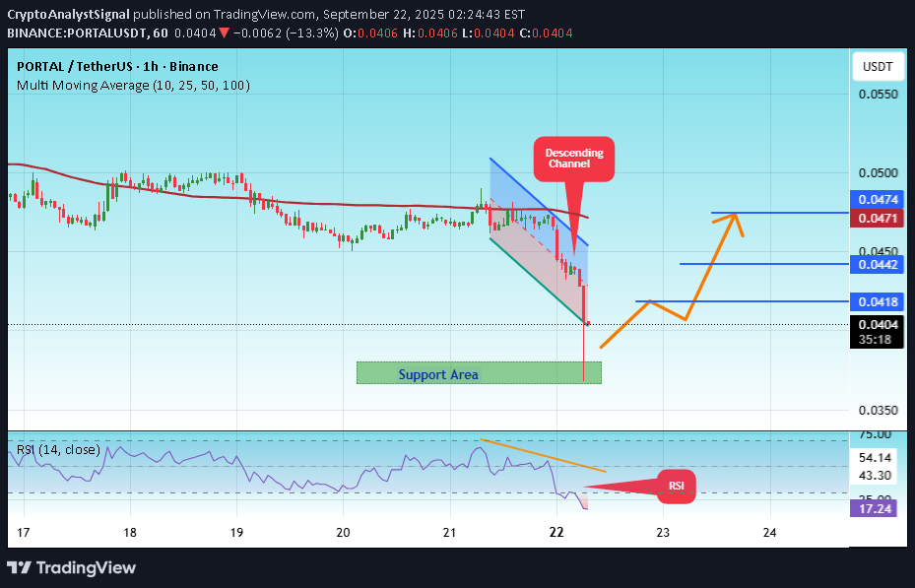This screenshot has height=588, width=915.
Task: Click date 23 on the time axis
Action: coord(663,532)
